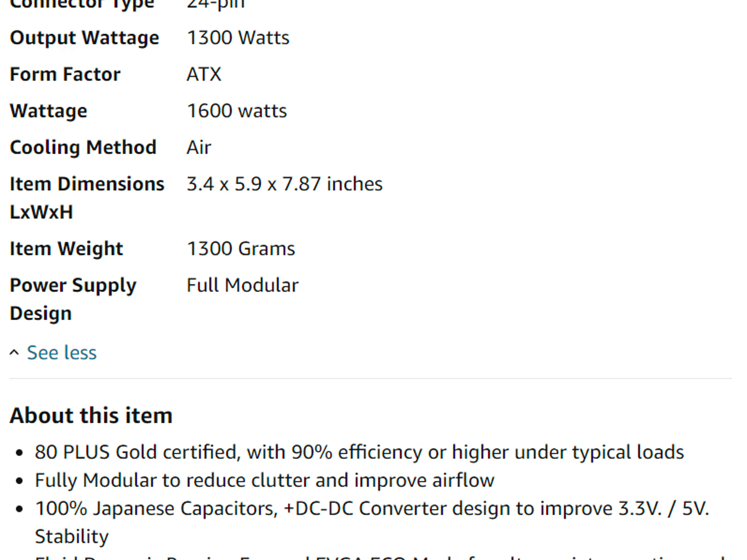Click the 1300 Grams value
This screenshot has height=560, width=747.
[241, 249]
